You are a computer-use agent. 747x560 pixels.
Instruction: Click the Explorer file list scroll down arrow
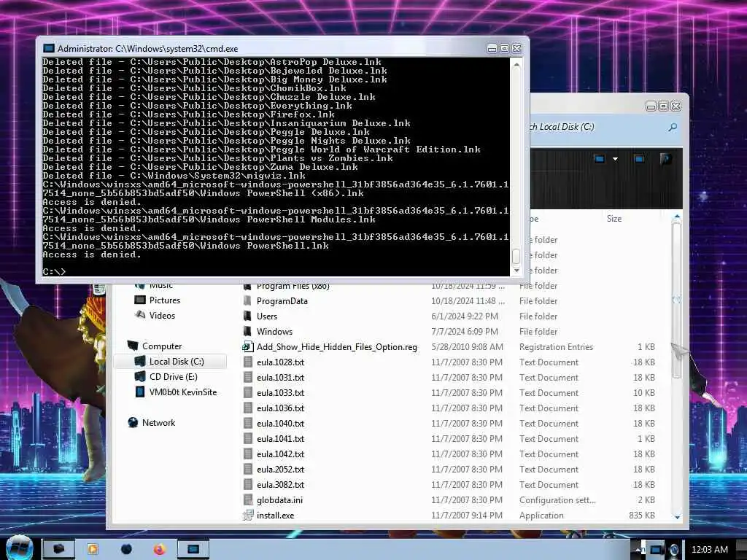pyautogui.click(x=677, y=517)
